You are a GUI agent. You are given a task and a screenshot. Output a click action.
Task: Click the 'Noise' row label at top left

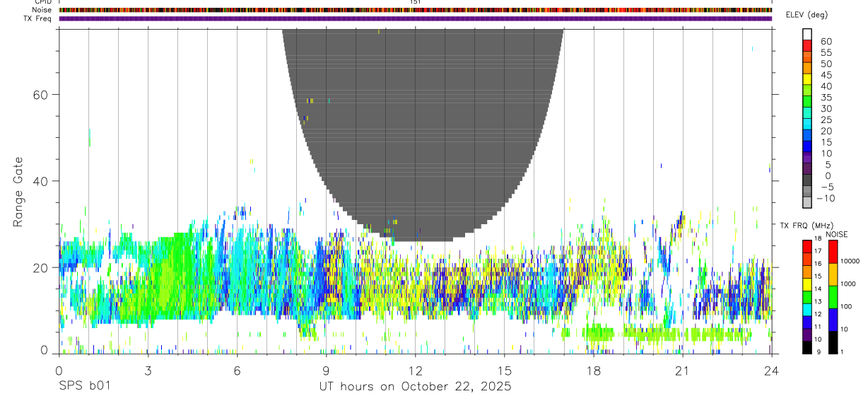coord(43,10)
